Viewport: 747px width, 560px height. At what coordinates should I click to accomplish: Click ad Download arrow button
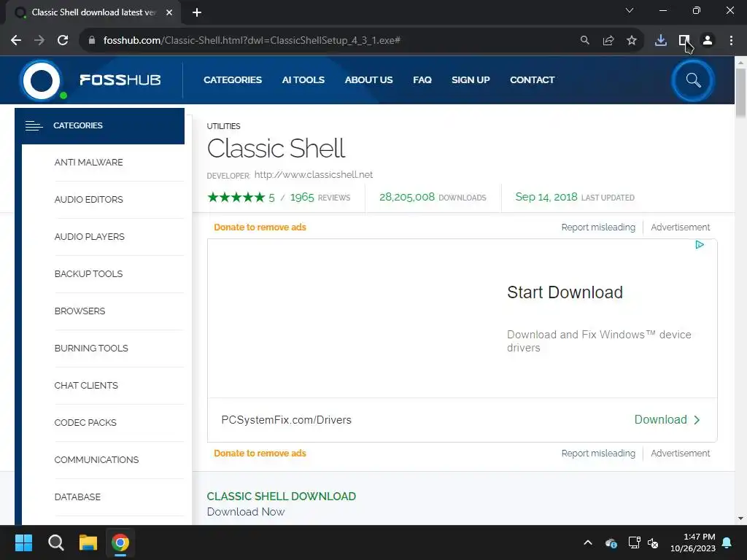click(667, 419)
